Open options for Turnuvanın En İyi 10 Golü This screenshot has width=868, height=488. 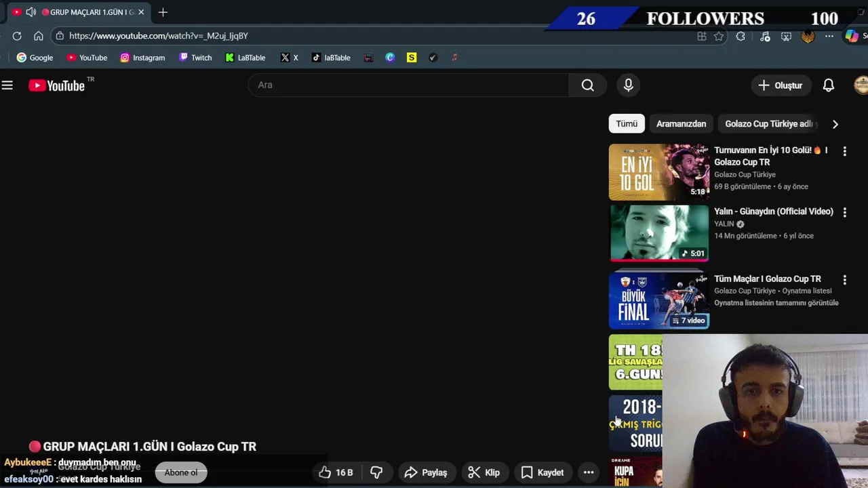pyautogui.click(x=844, y=151)
